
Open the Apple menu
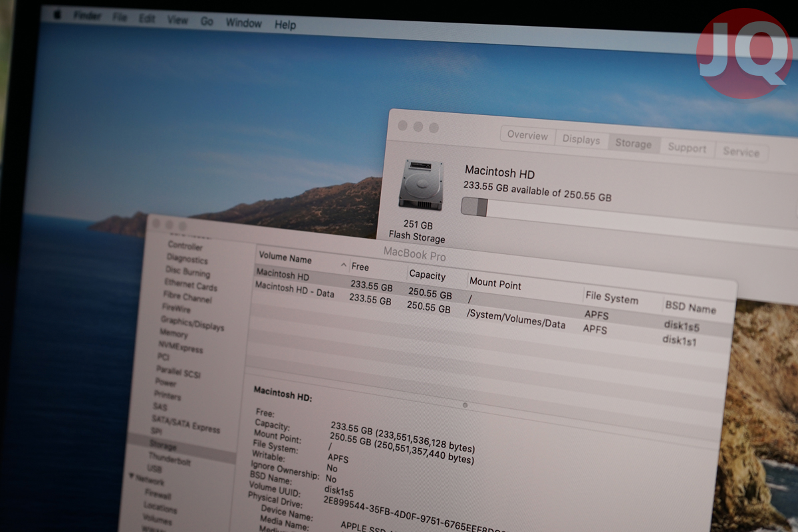pos(58,14)
